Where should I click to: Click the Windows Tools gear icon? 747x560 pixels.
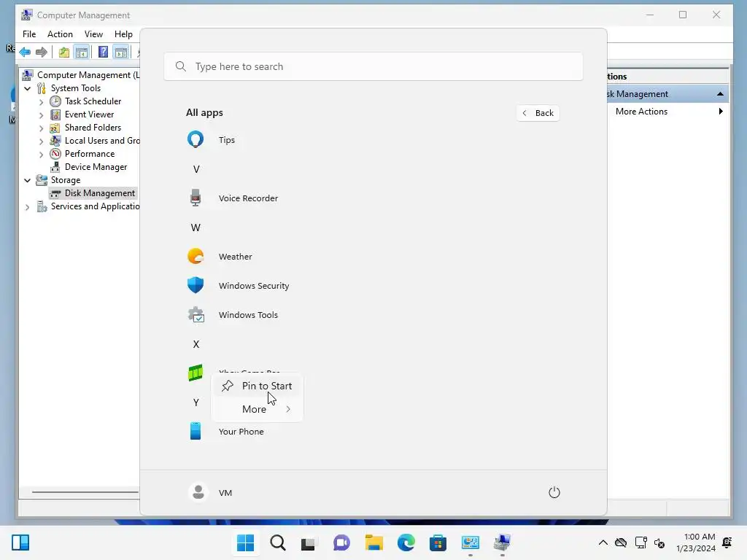click(196, 315)
